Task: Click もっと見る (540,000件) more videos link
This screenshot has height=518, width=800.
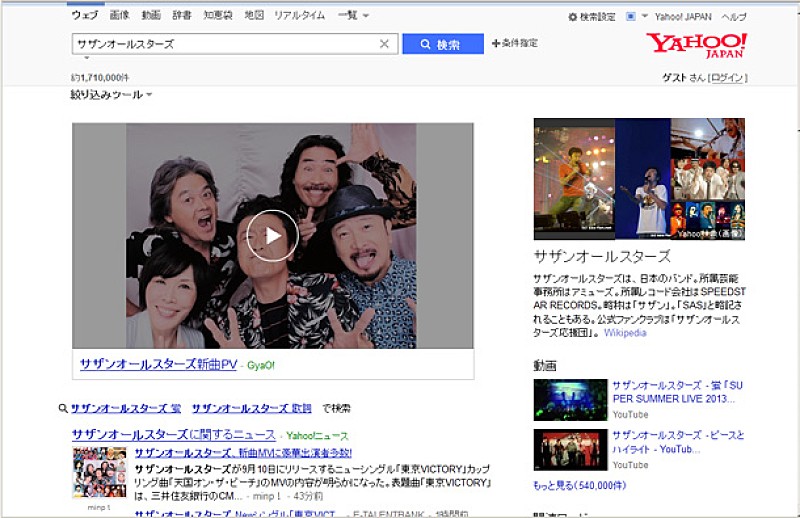Action: (580, 483)
